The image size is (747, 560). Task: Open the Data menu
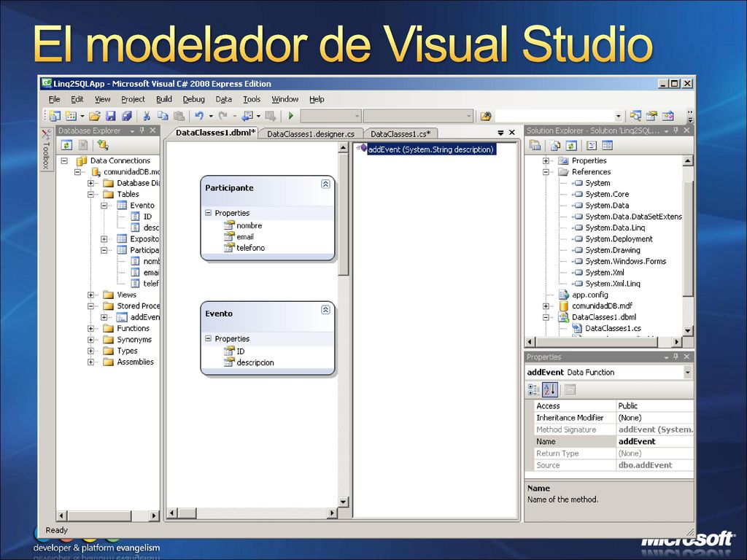coord(223,99)
